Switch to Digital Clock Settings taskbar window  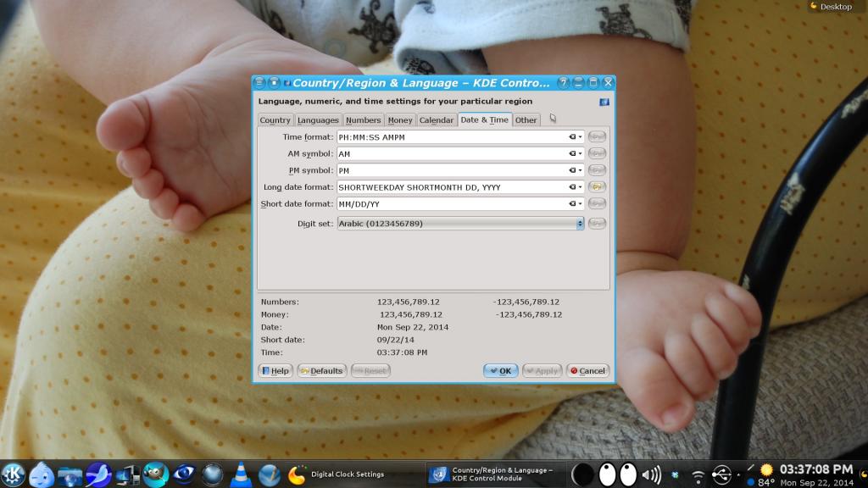pyautogui.click(x=339, y=474)
